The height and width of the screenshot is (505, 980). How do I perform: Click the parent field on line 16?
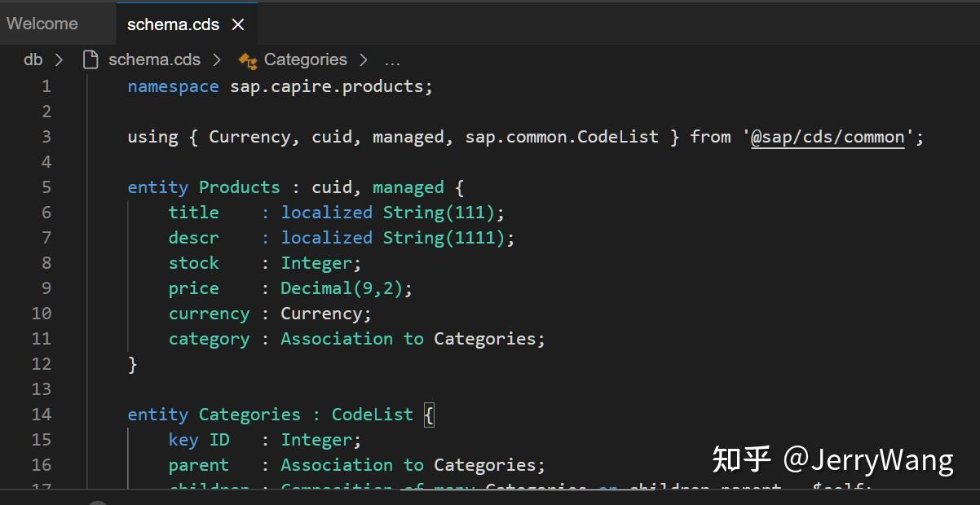tap(199, 465)
